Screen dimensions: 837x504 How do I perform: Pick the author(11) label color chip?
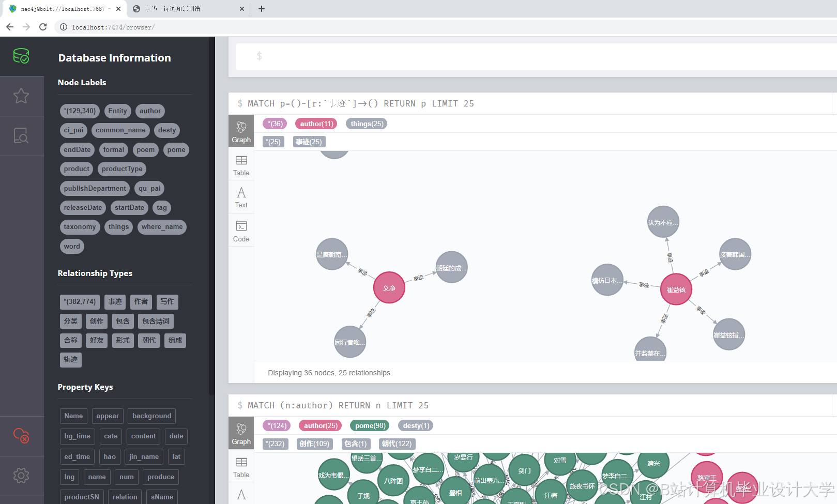(x=316, y=124)
